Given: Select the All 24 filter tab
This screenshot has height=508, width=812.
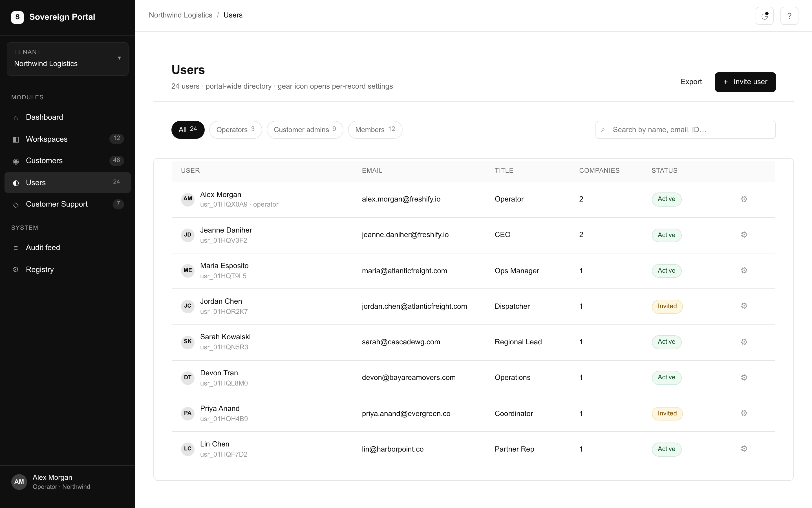Looking at the screenshot, I should tap(188, 130).
